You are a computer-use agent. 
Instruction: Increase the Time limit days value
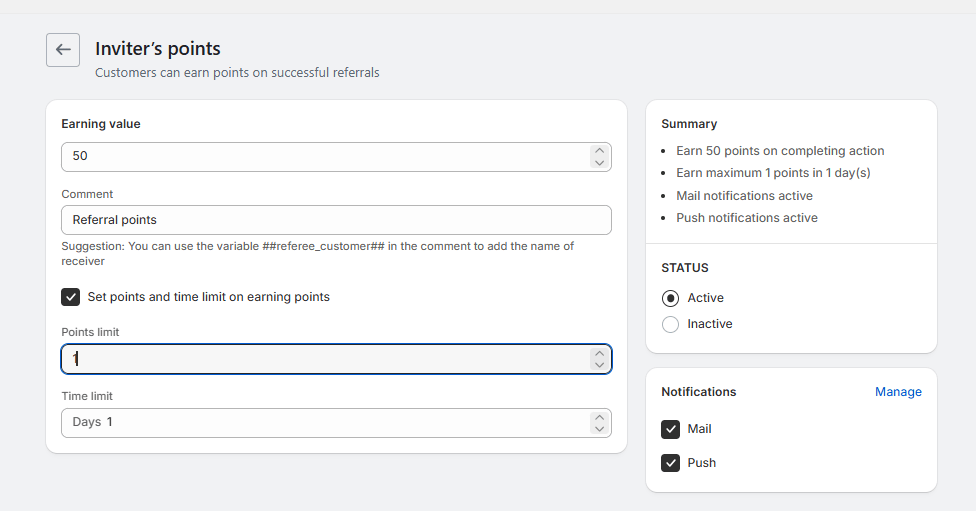coord(599,416)
